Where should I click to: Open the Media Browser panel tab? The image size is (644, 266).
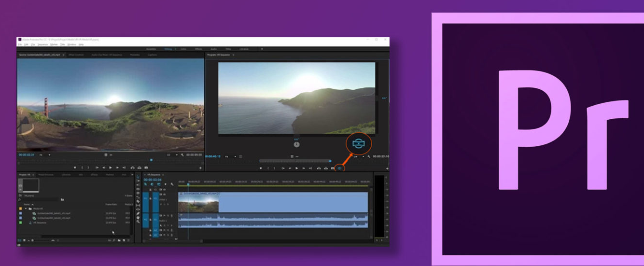click(x=46, y=175)
